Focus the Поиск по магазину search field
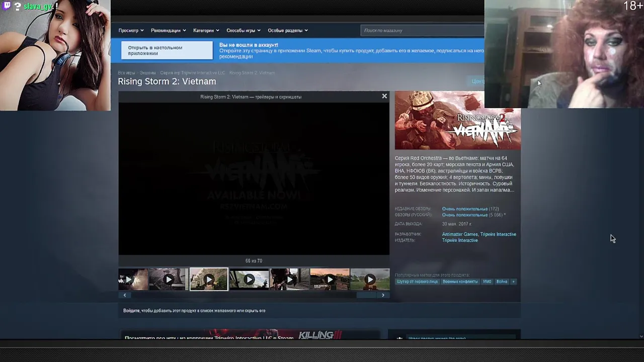 (422, 30)
